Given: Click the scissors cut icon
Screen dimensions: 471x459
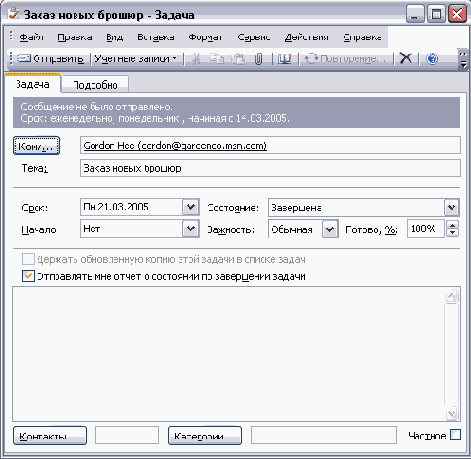Looking at the screenshot, I should 196,59.
